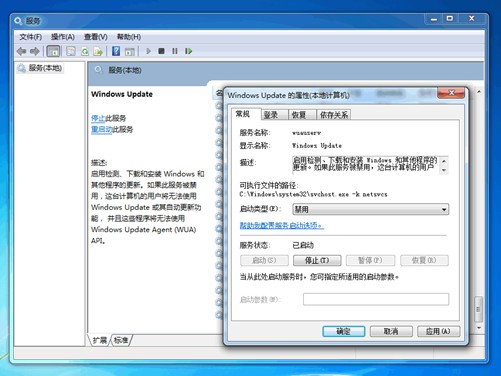Click the 应用(A) button
Viewport: 501px width, 376px height.
pos(438,331)
